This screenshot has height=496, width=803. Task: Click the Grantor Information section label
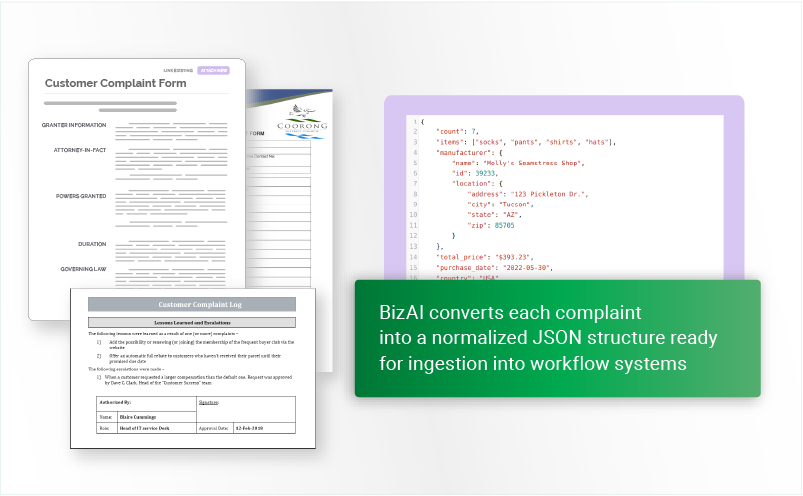[74, 126]
